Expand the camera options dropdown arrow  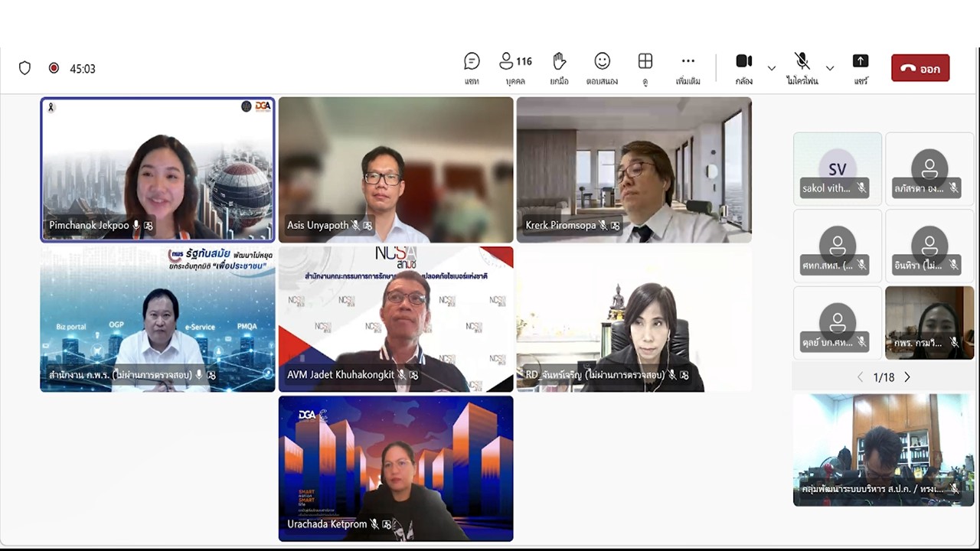(x=772, y=68)
